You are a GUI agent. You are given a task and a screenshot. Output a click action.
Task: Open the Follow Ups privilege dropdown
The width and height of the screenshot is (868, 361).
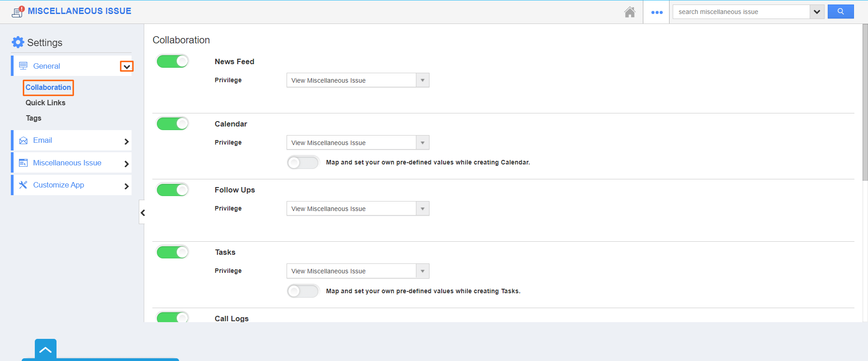coord(358,209)
